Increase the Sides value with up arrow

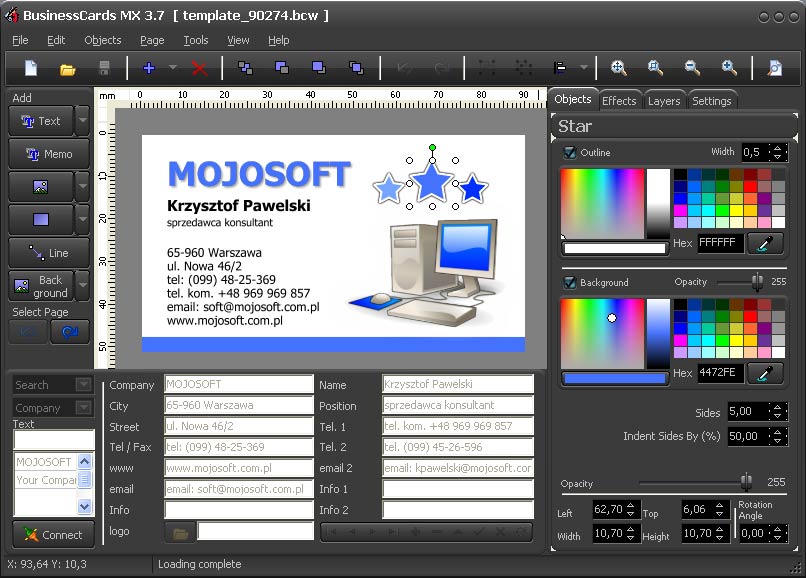[777, 407]
